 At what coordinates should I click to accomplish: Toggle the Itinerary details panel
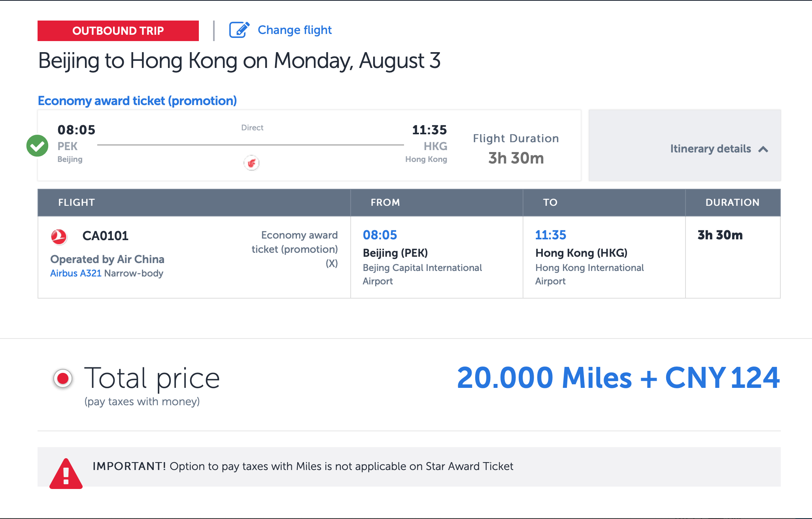click(685, 145)
